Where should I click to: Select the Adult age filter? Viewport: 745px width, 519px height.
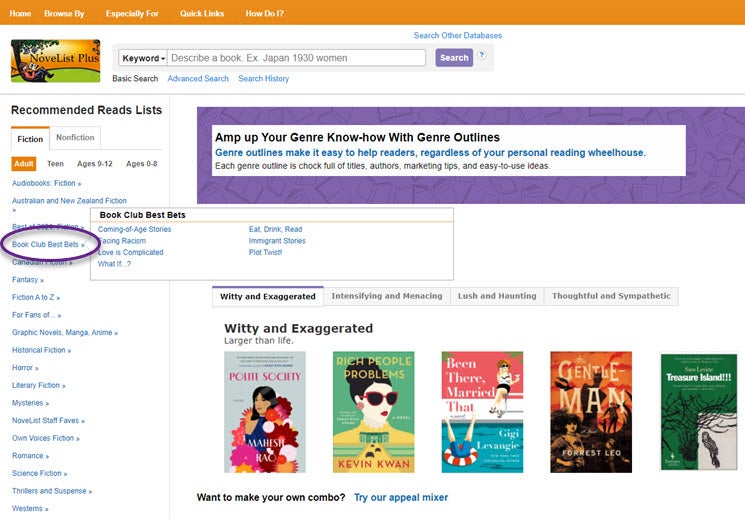coord(24,163)
